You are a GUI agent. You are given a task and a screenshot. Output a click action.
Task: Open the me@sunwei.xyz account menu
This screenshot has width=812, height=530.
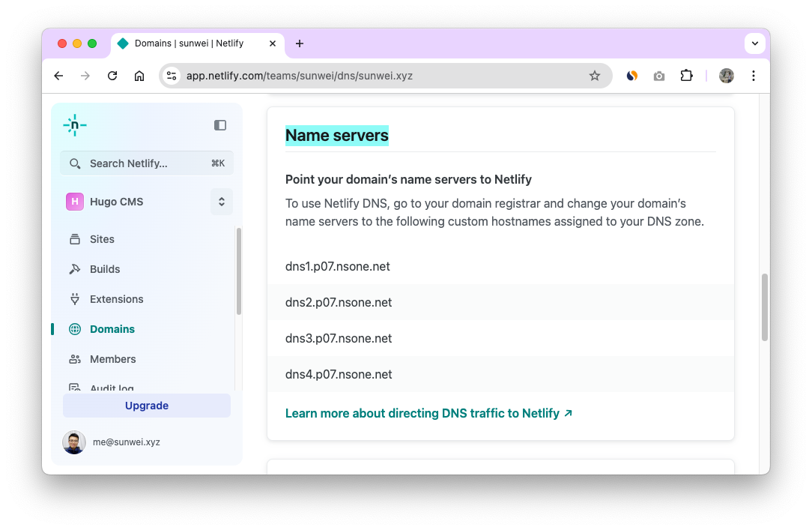(x=127, y=442)
